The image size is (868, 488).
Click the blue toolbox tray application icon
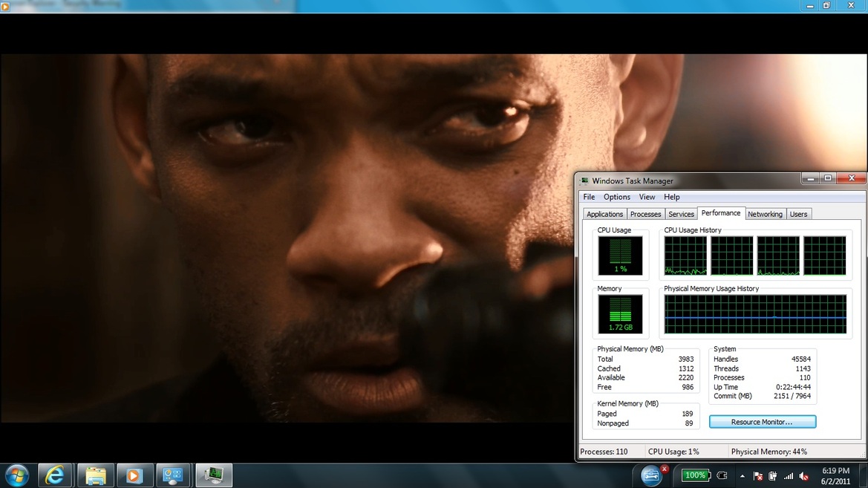click(651, 475)
